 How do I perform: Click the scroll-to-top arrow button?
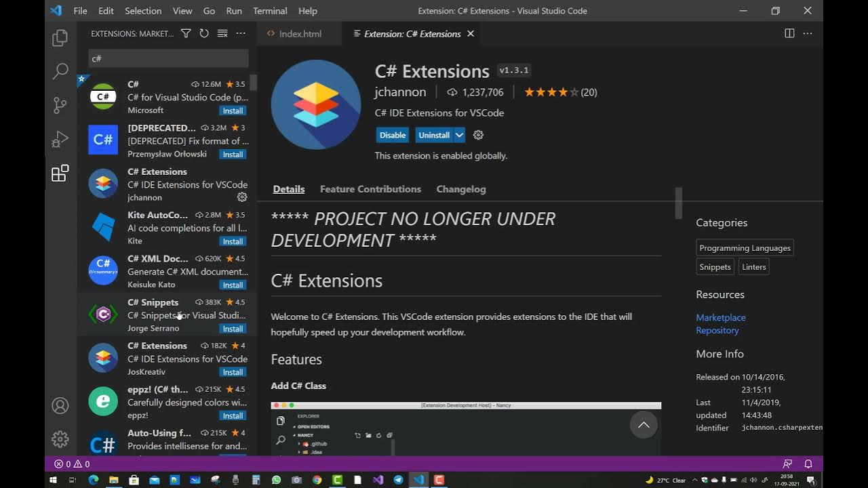(644, 425)
